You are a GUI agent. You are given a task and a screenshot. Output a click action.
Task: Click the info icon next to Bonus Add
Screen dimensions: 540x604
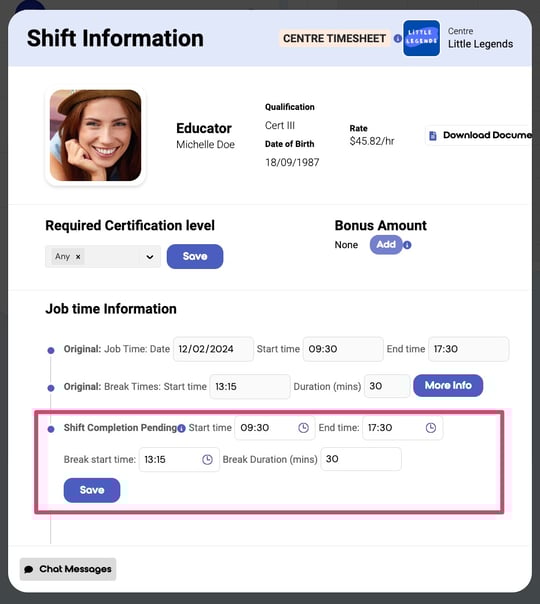click(407, 245)
